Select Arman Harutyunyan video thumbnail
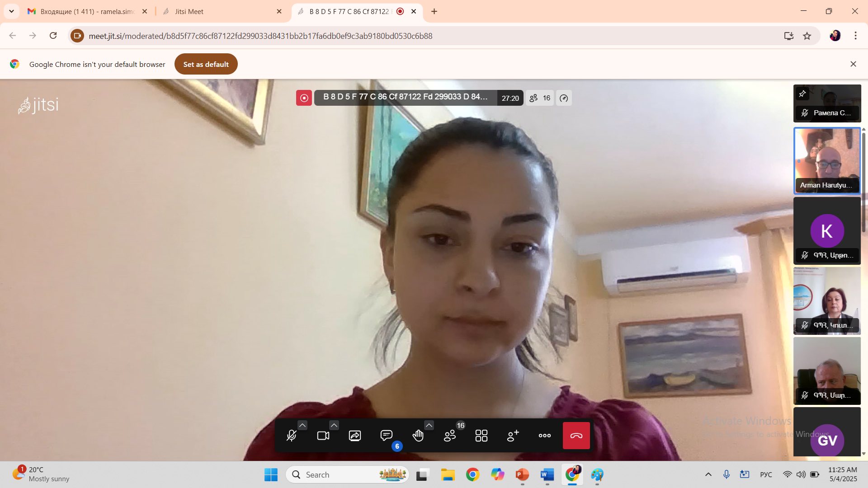This screenshot has width=868, height=488. coord(827,160)
